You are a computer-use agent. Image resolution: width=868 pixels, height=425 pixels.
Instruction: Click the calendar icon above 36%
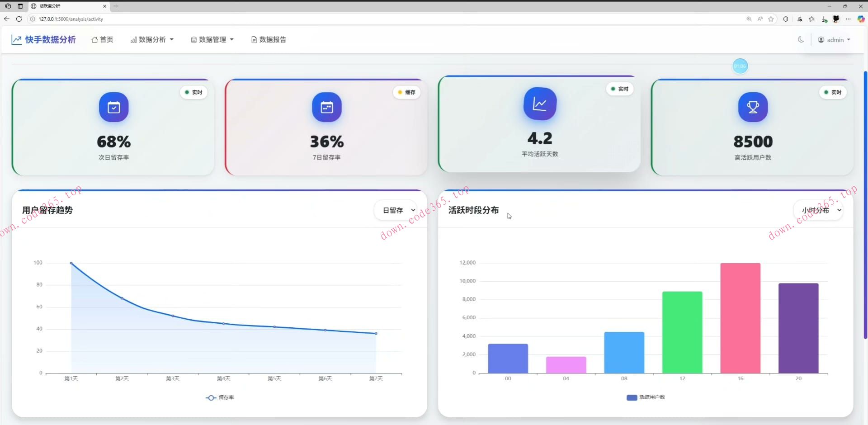(x=326, y=107)
